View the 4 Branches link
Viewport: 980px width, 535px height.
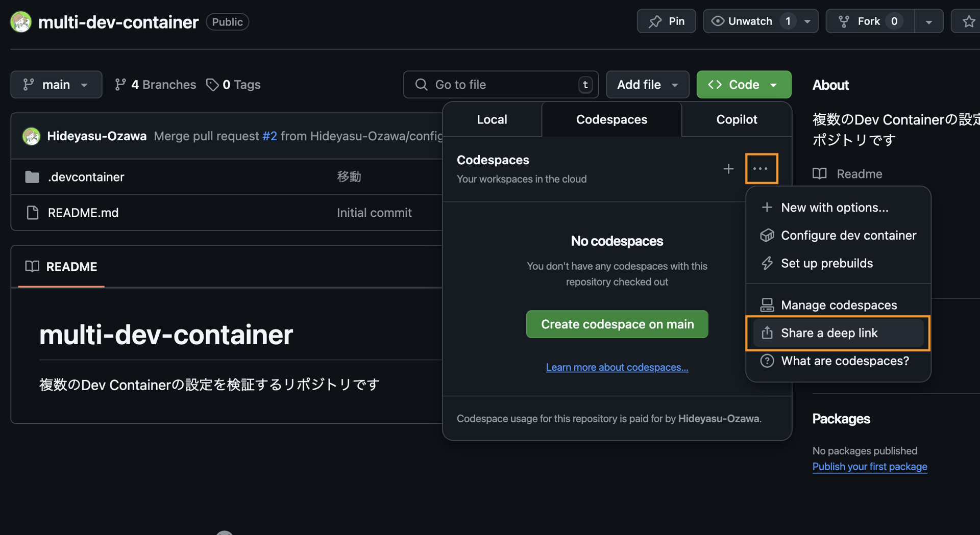(x=156, y=85)
